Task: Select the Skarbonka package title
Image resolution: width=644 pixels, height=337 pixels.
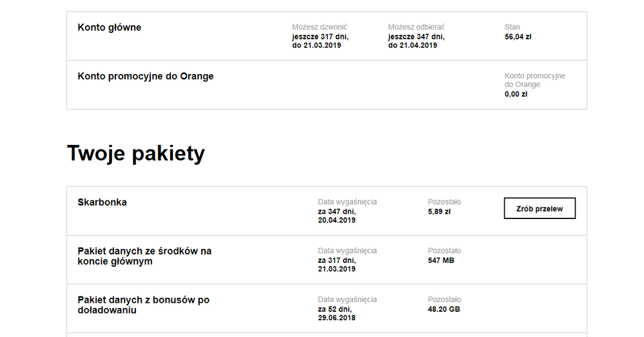Action: click(x=102, y=202)
